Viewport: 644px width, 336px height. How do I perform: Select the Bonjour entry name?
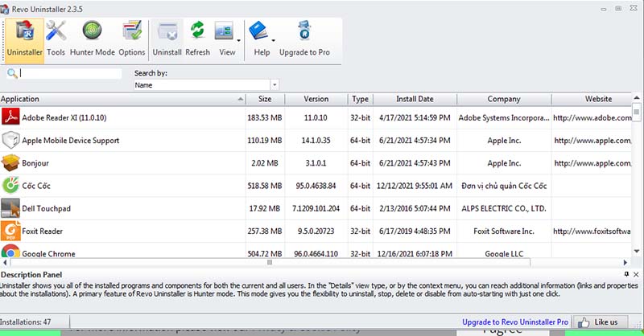[35, 163]
